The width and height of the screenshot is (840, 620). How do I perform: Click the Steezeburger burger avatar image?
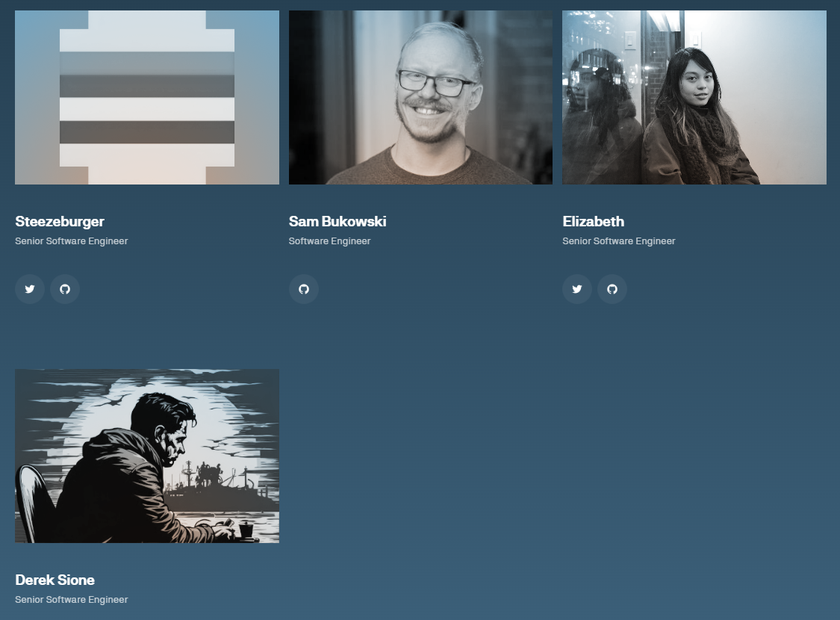pos(147,97)
